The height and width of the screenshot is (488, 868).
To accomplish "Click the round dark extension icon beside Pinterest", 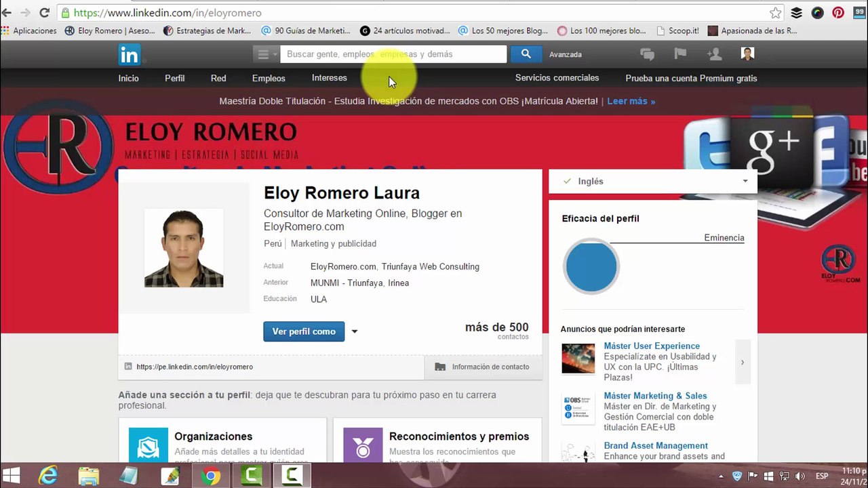I will tap(818, 12).
